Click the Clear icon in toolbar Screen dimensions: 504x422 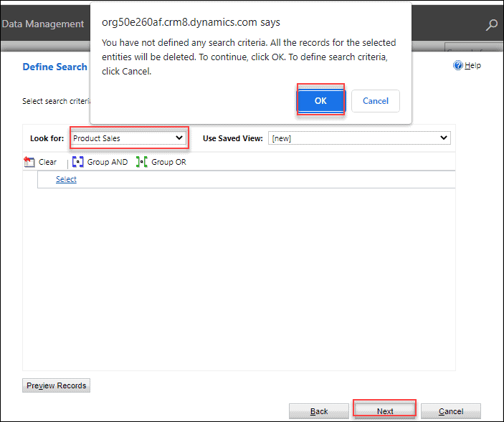coord(29,162)
